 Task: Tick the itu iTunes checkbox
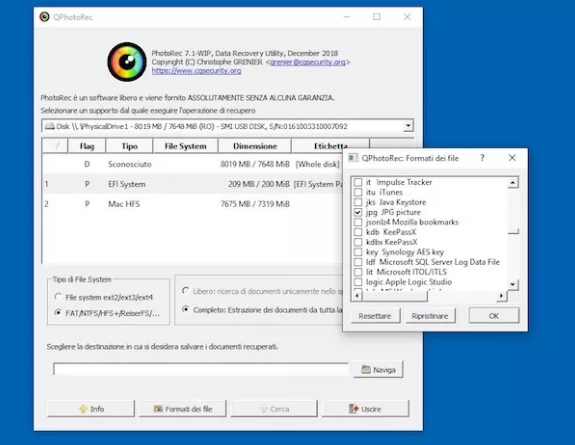(358, 192)
